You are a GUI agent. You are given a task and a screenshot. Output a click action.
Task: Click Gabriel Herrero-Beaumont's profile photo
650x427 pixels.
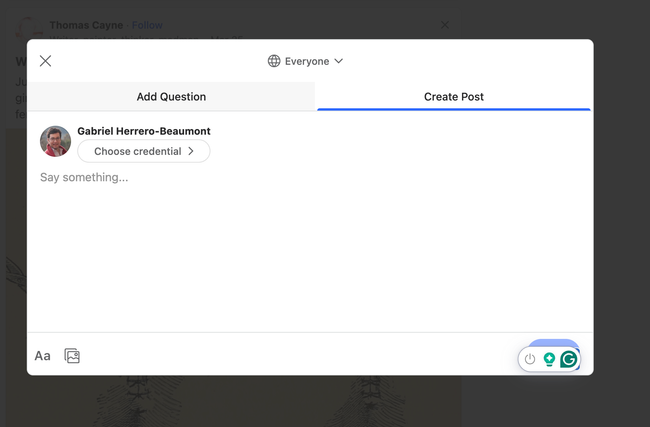(x=55, y=141)
